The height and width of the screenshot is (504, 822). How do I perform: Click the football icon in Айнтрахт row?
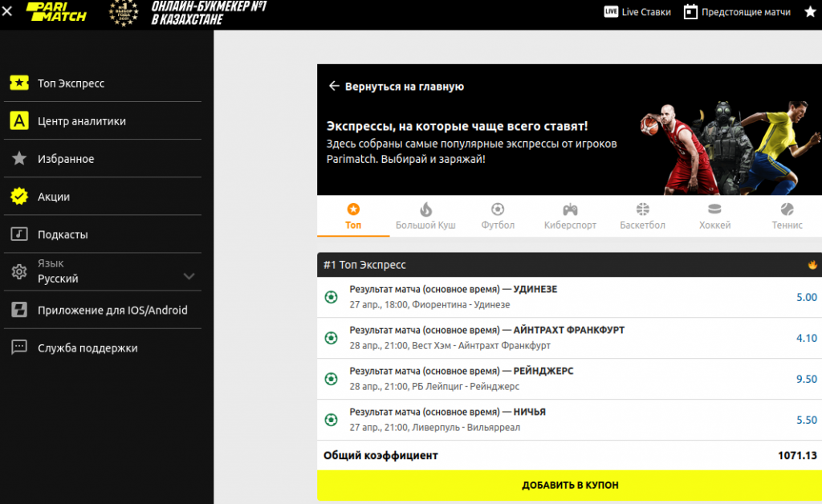pos(332,338)
